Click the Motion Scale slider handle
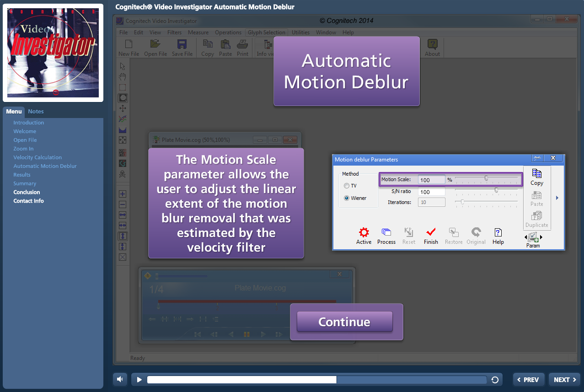Viewport: 584px width, 392px height. coord(486,178)
